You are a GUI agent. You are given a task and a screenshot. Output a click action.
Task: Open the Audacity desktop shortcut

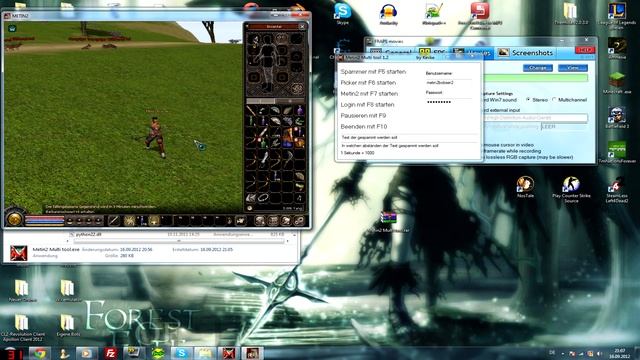coord(388,13)
